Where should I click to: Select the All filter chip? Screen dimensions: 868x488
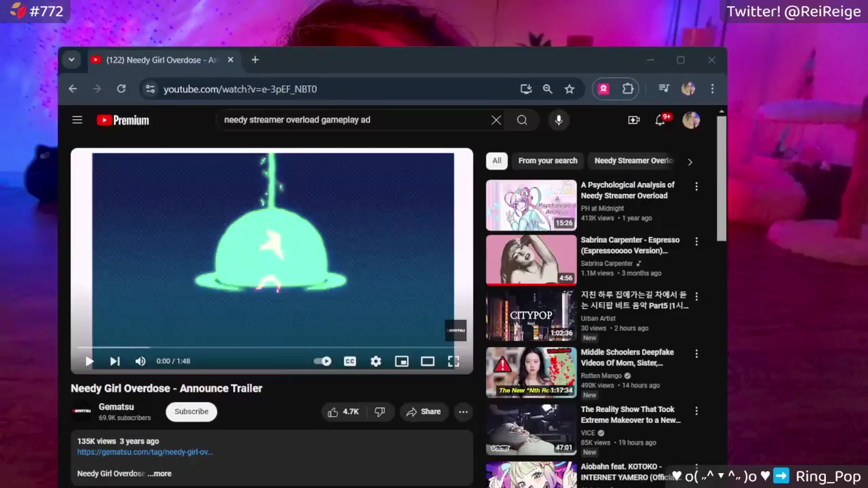point(497,161)
